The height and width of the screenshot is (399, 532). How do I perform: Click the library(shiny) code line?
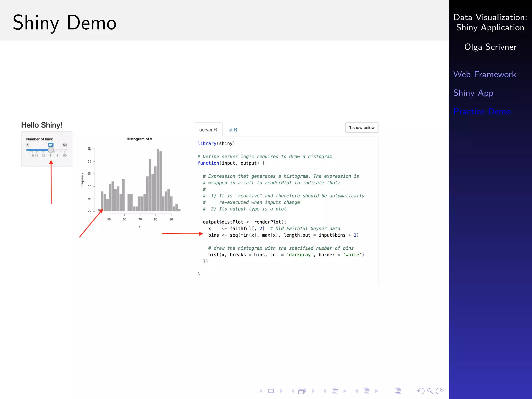pyautogui.click(x=216, y=143)
